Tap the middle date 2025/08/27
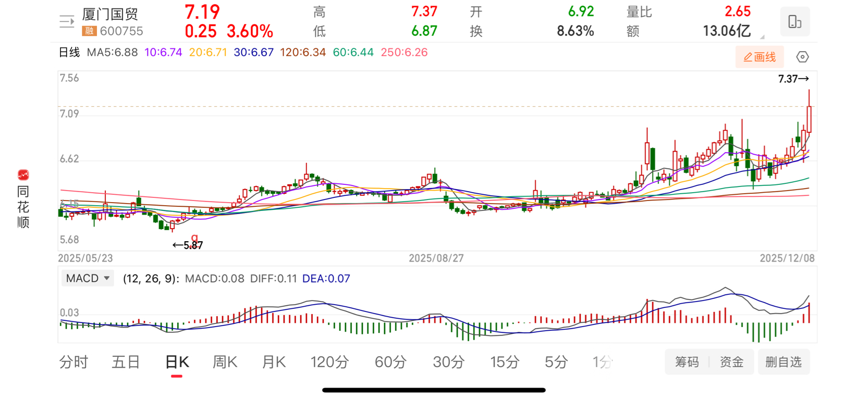This screenshot has width=868, height=400. [436, 258]
